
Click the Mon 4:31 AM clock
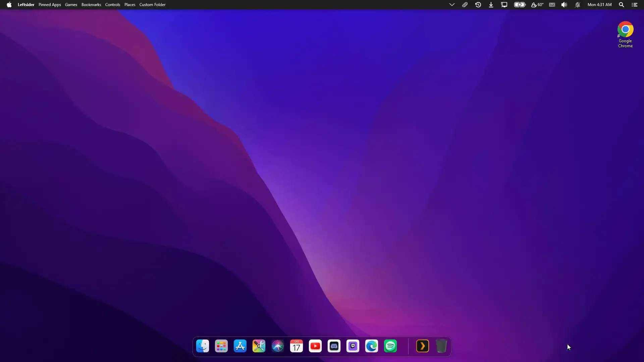coord(599,5)
